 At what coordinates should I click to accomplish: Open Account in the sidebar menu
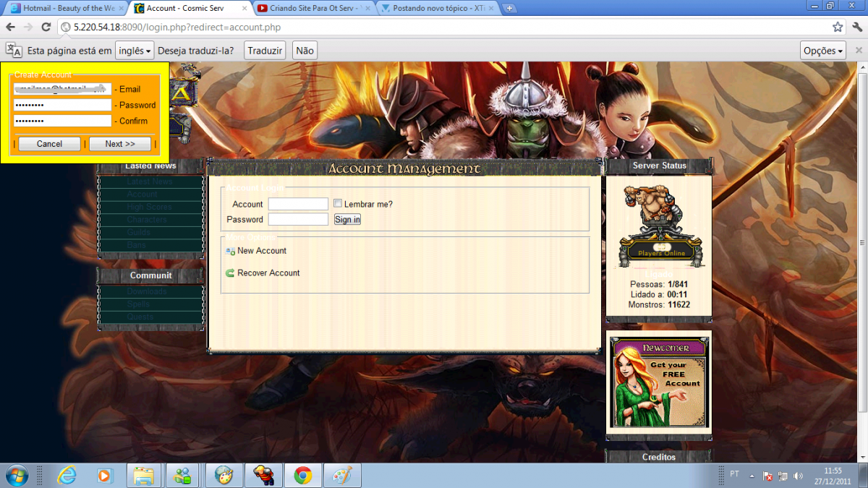pos(150,194)
